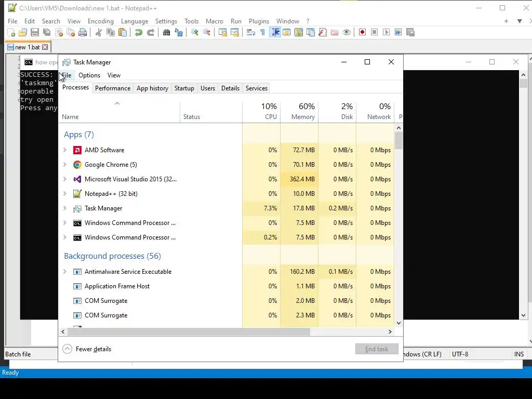Click the Cut scissors icon

[99, 32]
